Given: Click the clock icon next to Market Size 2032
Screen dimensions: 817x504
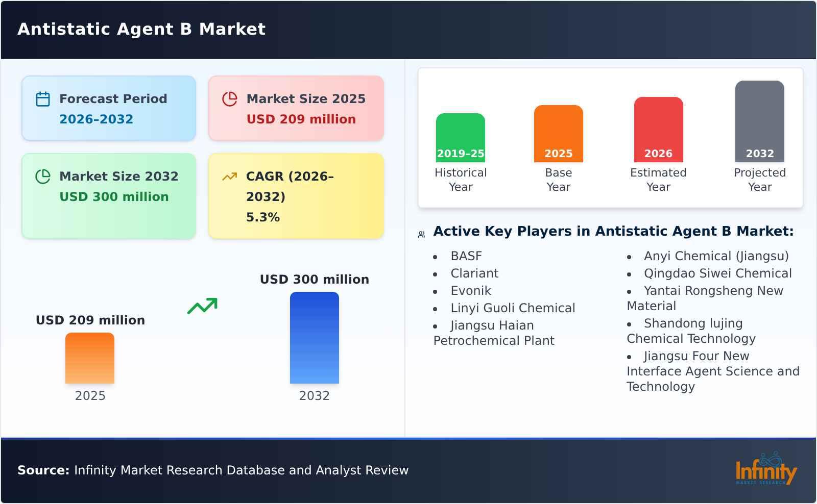Looking at the screenshot, I should [x=43, y=176].
